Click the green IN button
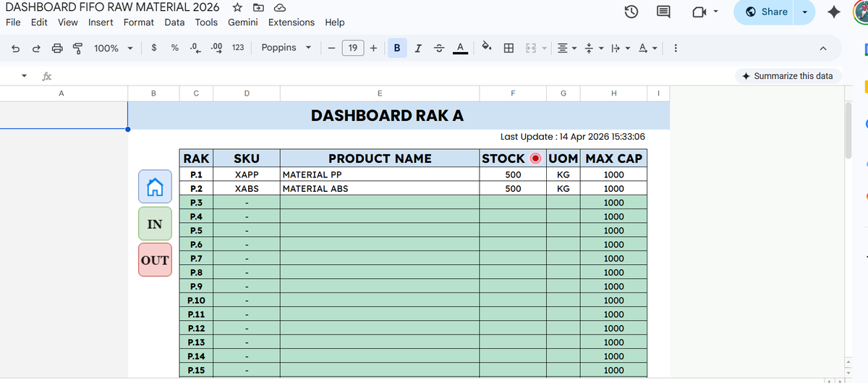 point(155,224)
